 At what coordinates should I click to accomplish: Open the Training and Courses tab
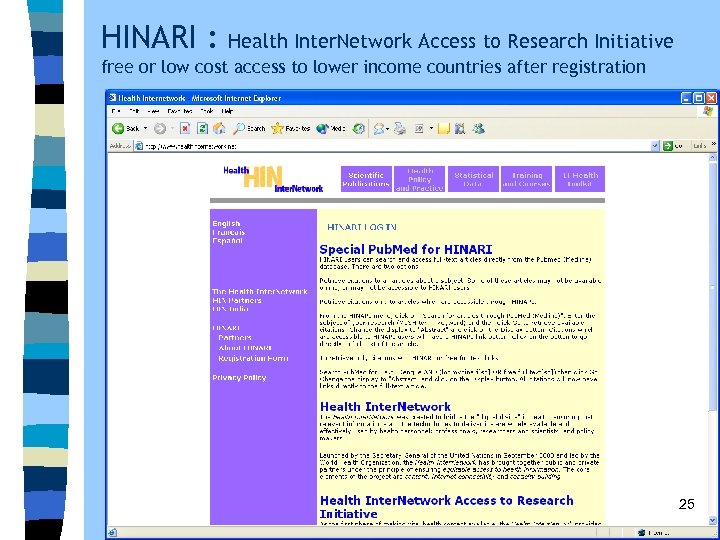click(527, 179)
